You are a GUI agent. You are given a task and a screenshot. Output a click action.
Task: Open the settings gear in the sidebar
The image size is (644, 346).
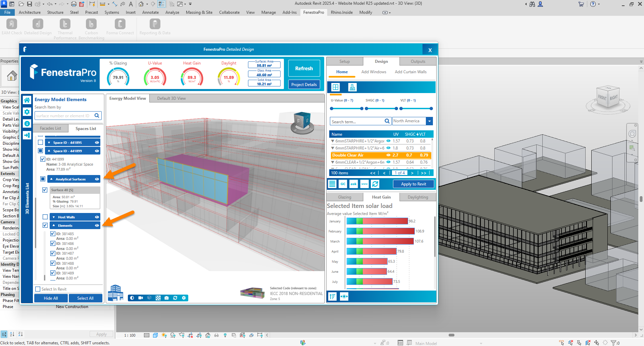click(x=27, y=112)
